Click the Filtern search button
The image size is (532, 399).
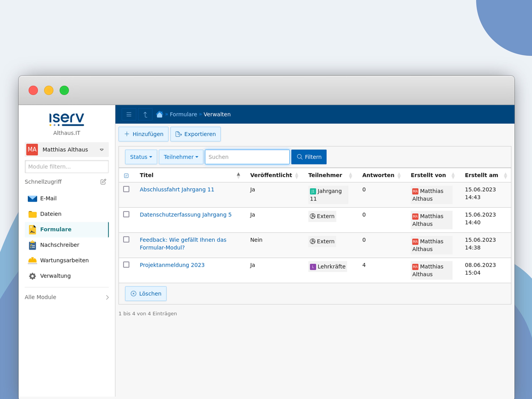pyautogui.click(x=309, y=157)
